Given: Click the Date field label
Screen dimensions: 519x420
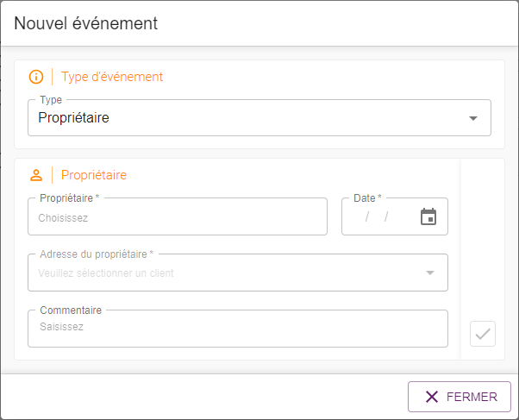Looking at the screenshot, I should coord(365,198).
